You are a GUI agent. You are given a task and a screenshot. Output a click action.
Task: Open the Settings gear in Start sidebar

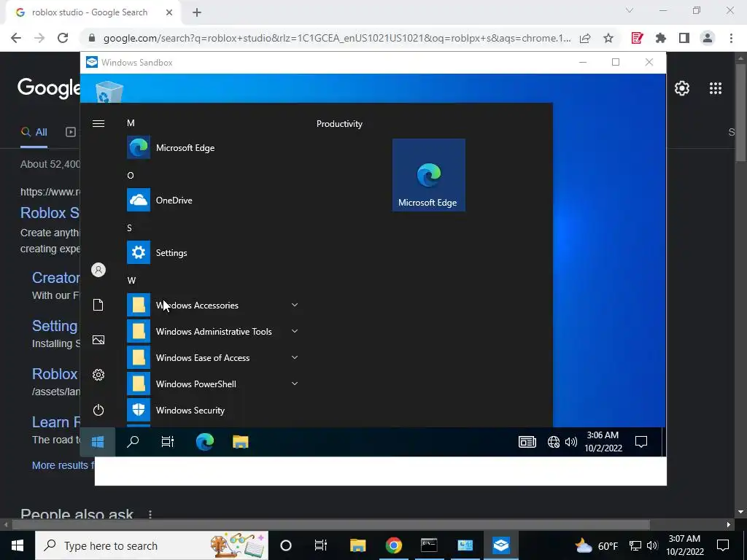point(98,375)
